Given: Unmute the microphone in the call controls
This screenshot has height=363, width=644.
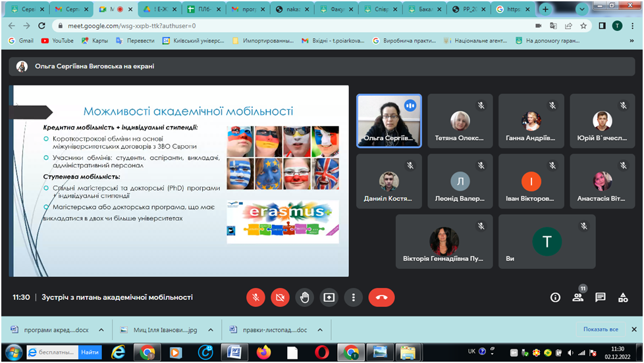Looking at the screenshot, I should (x=255, y=297).
